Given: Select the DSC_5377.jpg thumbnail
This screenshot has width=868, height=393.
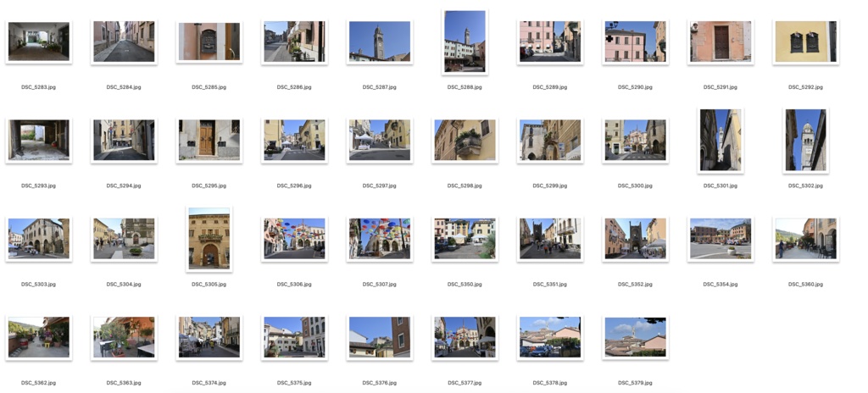Looking at the screenshot, I should point(465,337).
